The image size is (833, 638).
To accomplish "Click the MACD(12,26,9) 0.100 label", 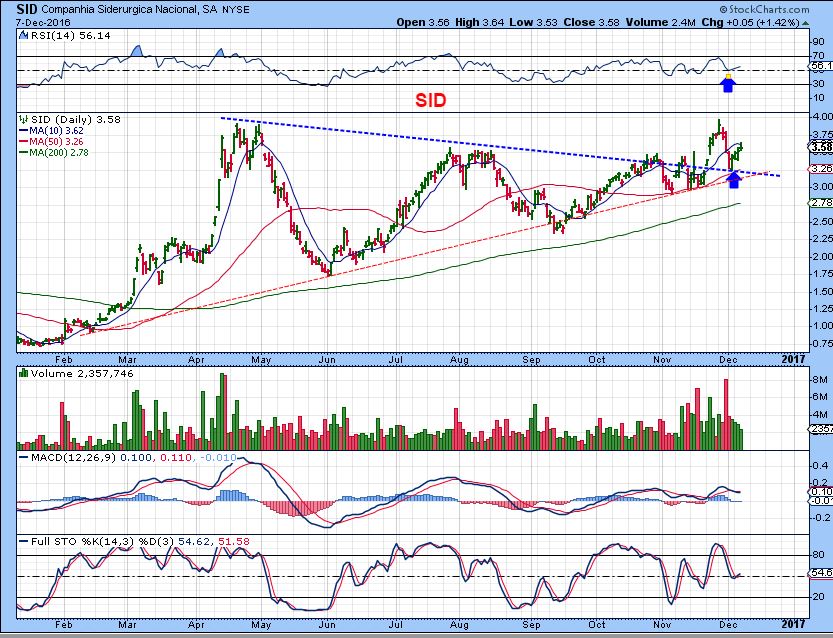I will (x=91, y=457).
